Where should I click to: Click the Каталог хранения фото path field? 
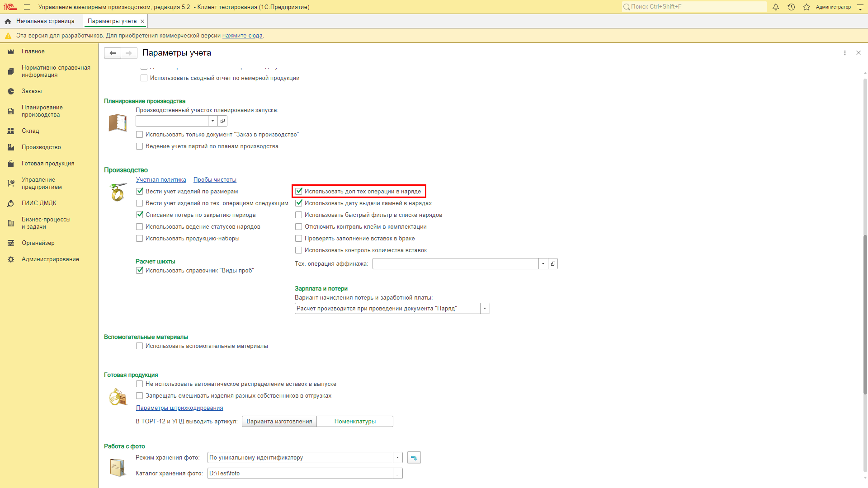point(300,474)
